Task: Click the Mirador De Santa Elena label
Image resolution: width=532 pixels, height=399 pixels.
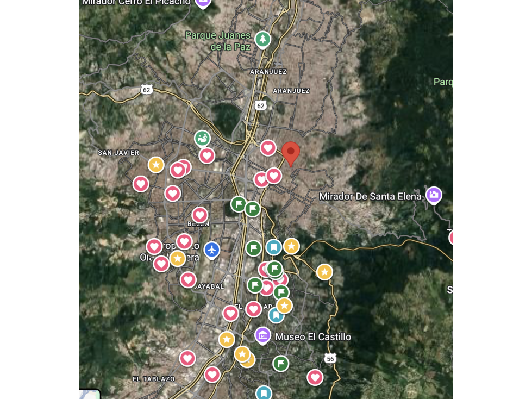Action: tap(370, 196)
